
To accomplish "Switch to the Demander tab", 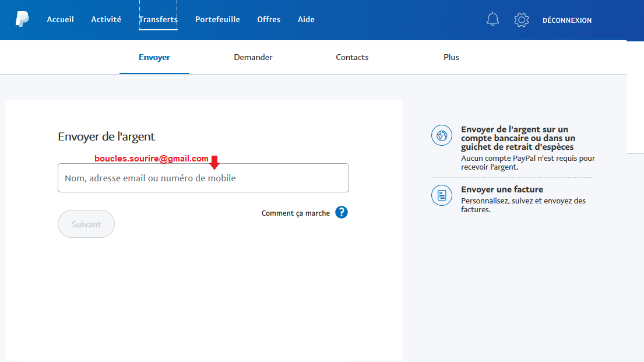I will coord(253,57).
